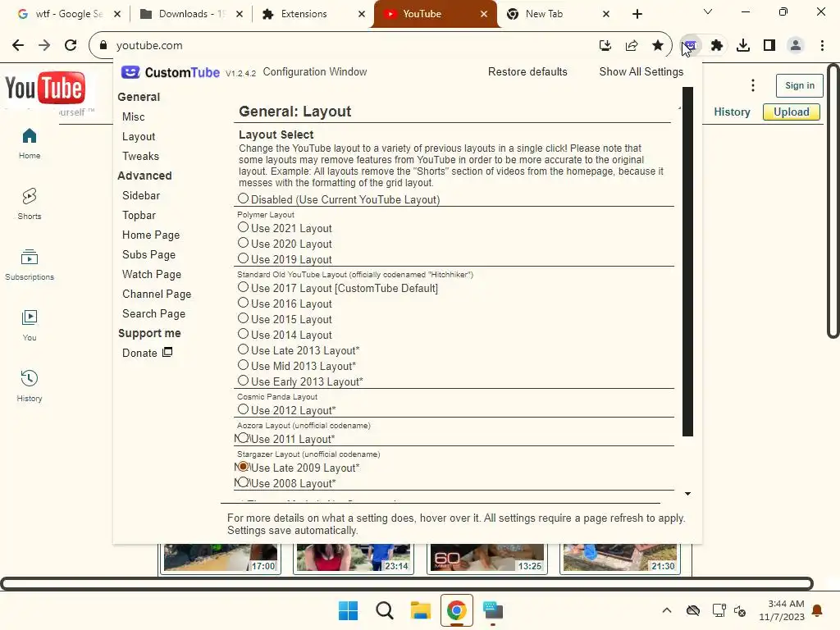The image size is (840, 630).
Task: Select Use 2020 Layout radio button
Action: [x=243, y=243]
